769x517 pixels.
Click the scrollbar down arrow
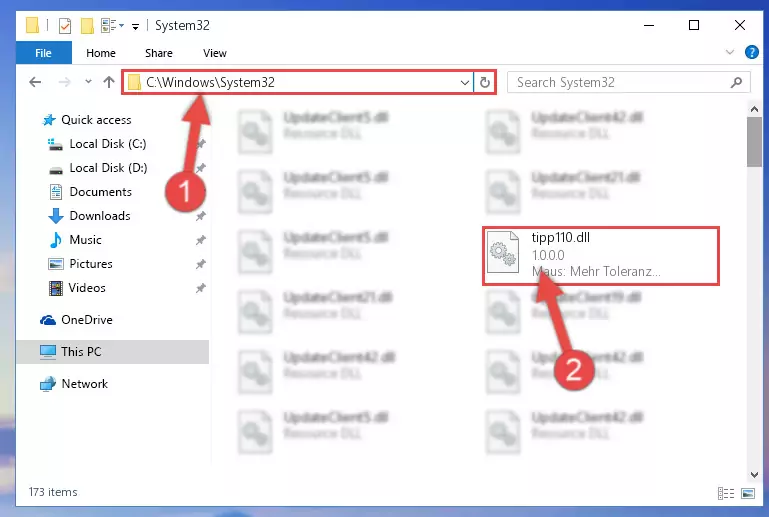coord(754,474)
